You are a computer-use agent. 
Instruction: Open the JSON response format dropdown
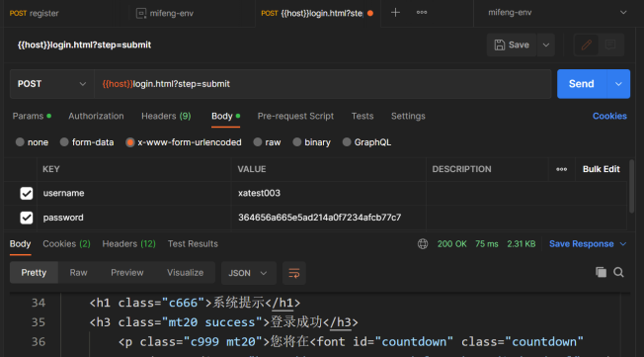tap(249, 273)
